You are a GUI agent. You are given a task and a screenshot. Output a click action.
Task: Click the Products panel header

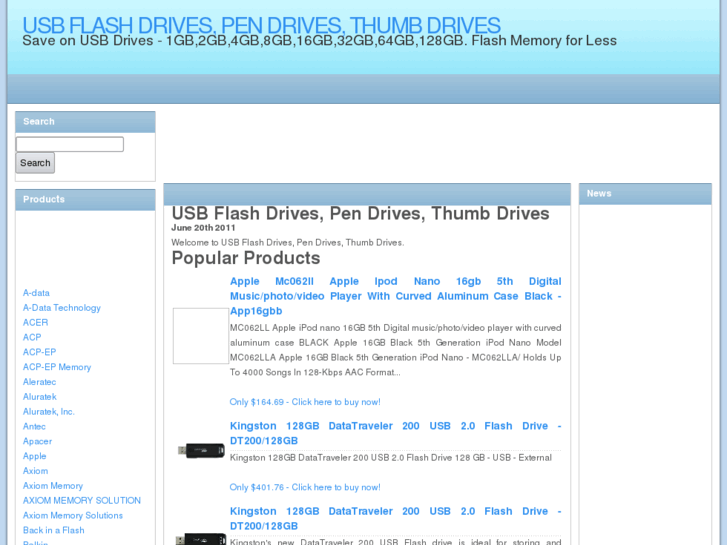[x=85, y=199]
